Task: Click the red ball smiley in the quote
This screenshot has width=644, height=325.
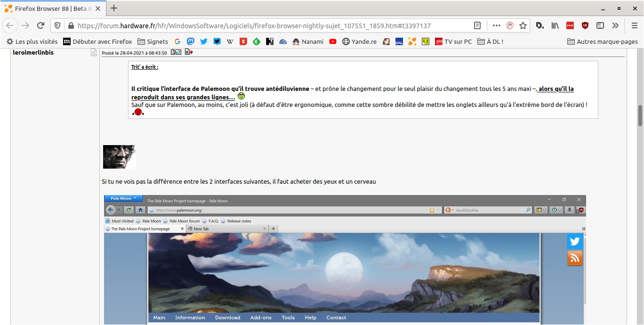Action: point(138,112)
